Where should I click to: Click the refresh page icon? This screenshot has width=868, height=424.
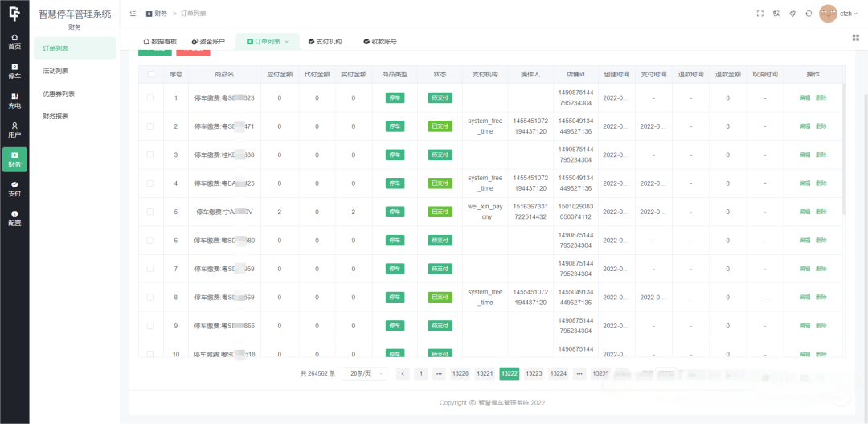(809, 14)
